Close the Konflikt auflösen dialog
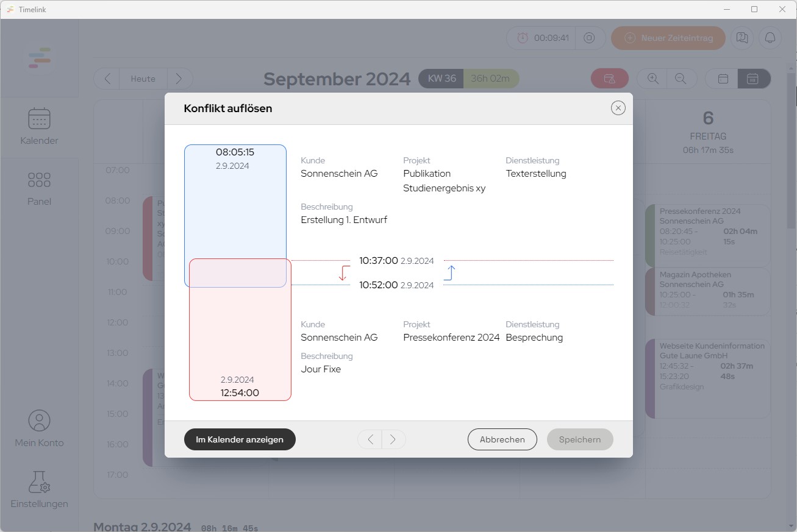The height and width of the screenshot is (532, 797). (618, 108)
